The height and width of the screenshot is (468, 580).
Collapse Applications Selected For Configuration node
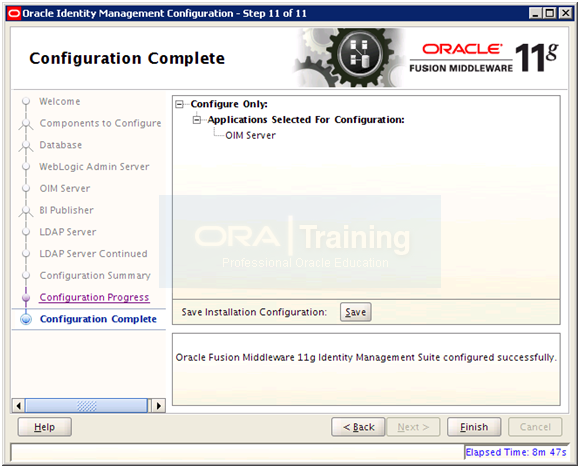[197, 120]
